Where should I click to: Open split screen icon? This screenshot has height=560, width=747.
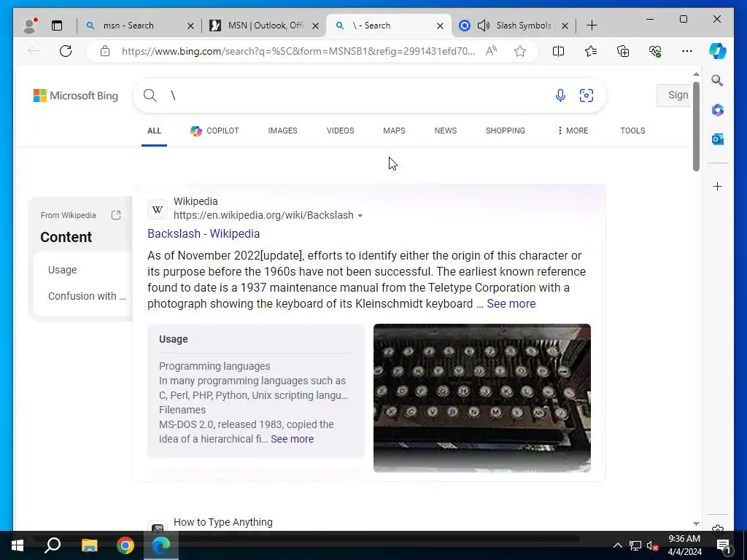(x=558, y=51)
